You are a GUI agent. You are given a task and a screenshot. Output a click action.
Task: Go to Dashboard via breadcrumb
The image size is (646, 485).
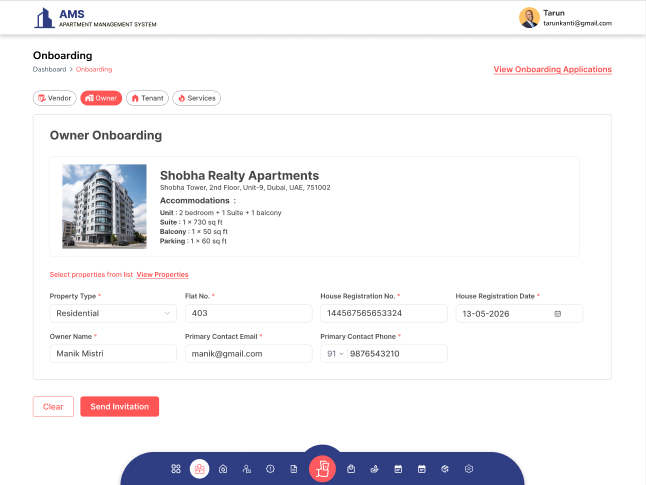click(x=49, y=69)
